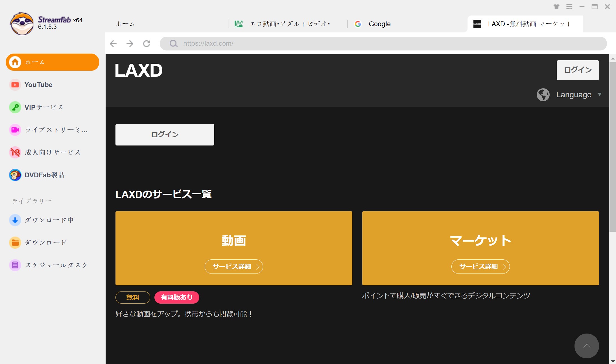Click the Downloading arrow icon

pos(15,220)
